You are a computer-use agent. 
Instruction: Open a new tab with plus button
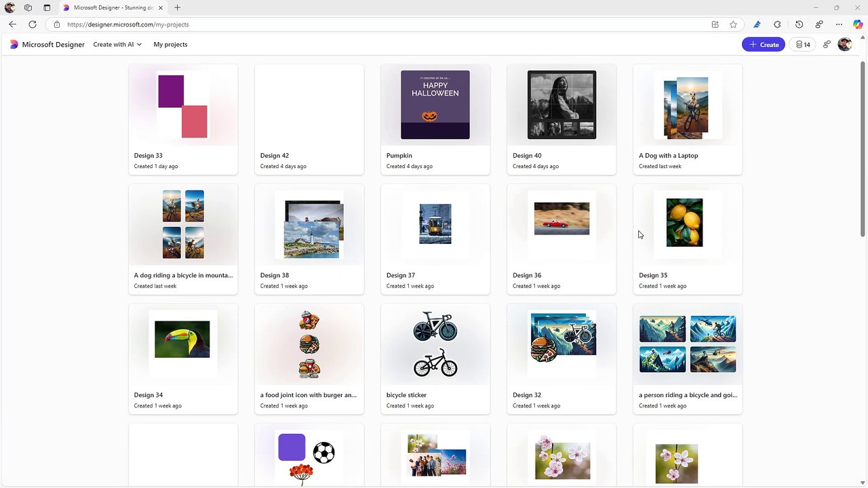(x=177, y=7)
